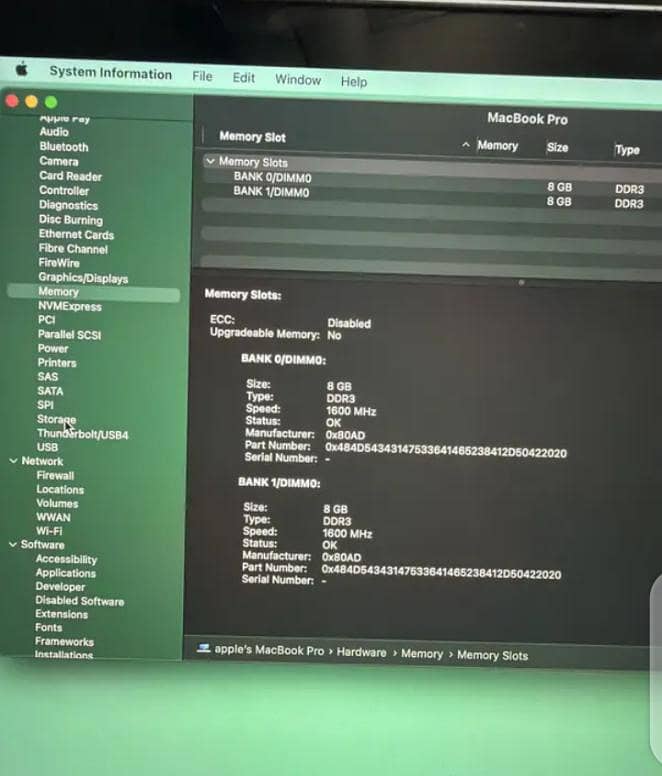
Task: Select Diagnostics in the sidebar
Action: 68,205
